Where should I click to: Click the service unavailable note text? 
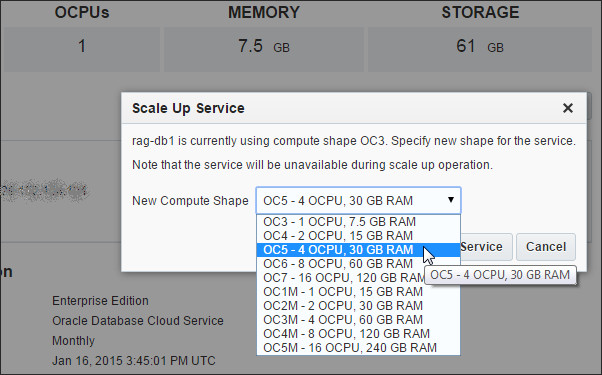click(x=312, y=165)
